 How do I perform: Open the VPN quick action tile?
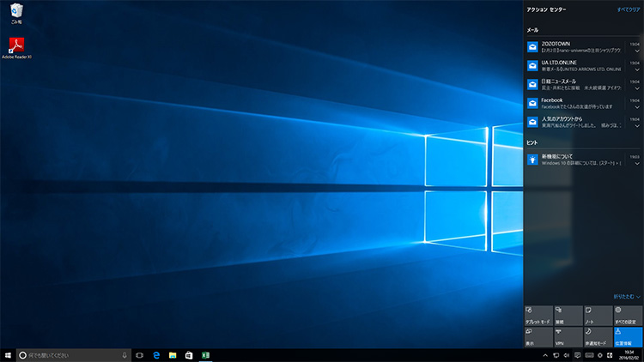coord(568,335)
